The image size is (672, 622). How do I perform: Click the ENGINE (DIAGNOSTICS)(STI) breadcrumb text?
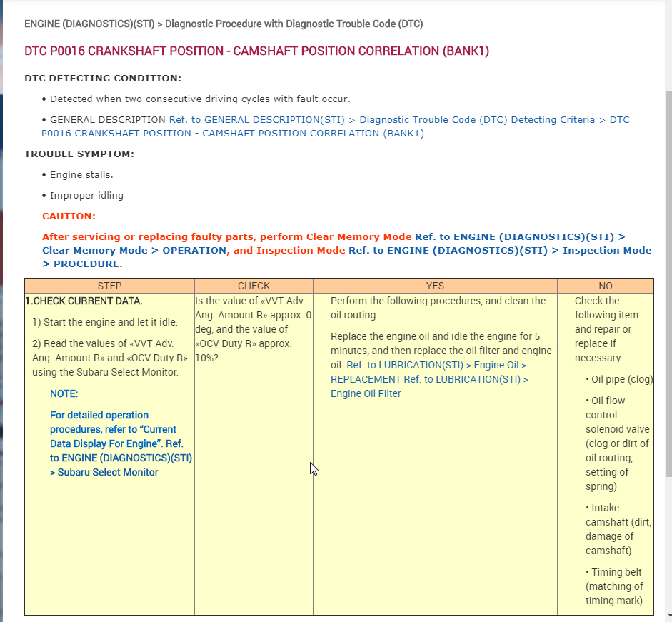pos(89,24)
